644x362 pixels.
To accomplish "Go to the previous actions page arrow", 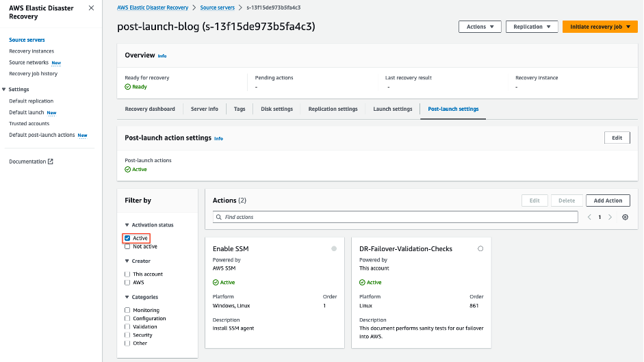I will [x=589, y=217].
